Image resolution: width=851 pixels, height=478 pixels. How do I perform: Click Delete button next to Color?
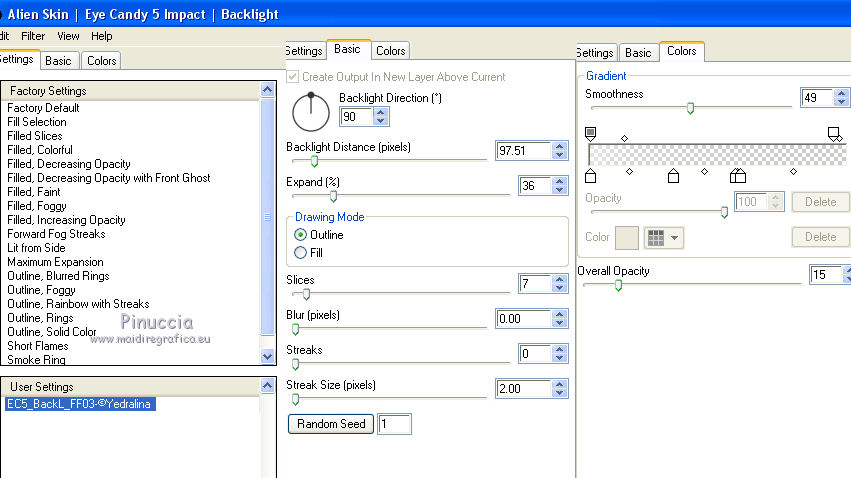tap(820, 237)
